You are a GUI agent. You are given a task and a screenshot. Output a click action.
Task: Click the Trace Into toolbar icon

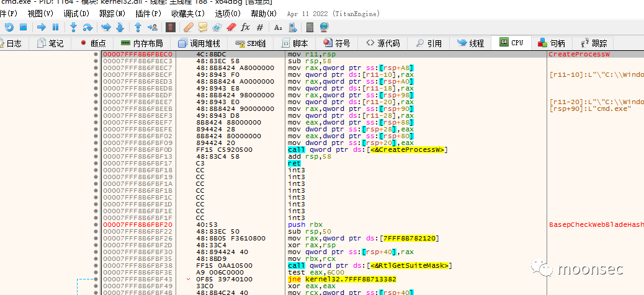106,27
